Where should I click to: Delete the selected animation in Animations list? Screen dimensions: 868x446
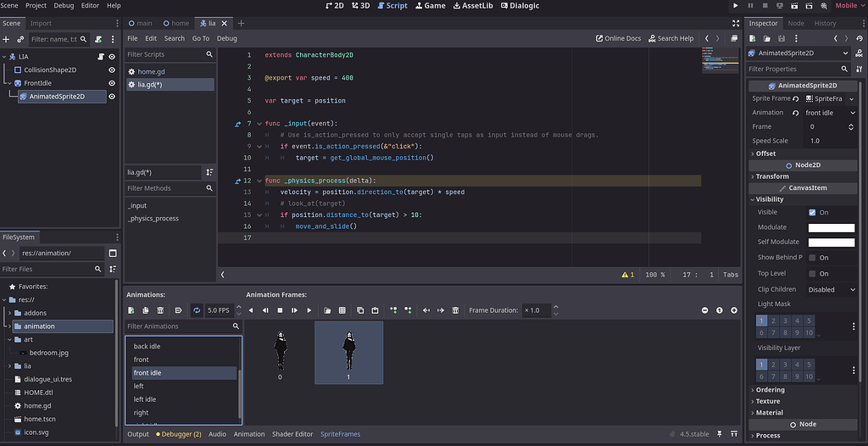pos(160,310)
